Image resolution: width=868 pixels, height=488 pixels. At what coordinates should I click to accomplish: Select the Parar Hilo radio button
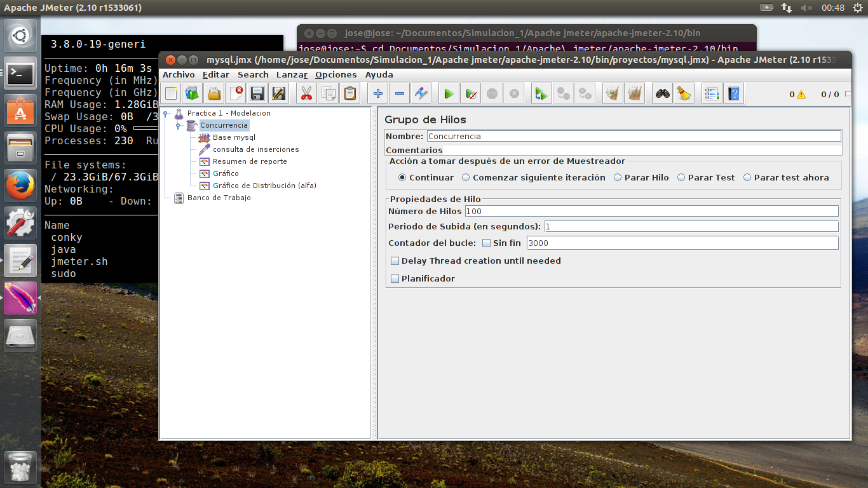point(618,178)
